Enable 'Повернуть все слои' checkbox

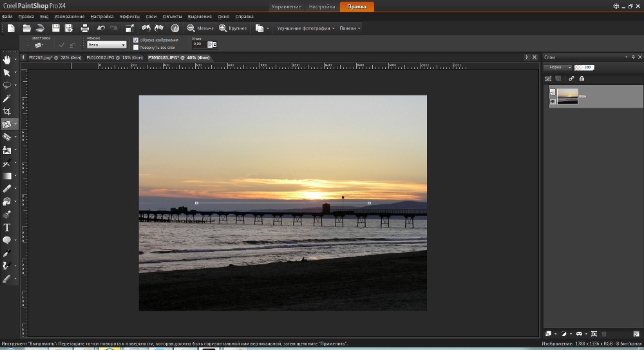[135, 47]
